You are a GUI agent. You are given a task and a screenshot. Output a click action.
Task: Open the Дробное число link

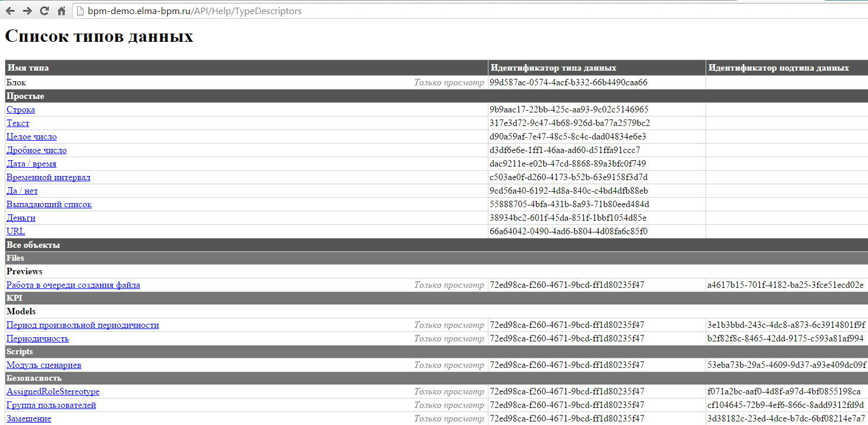[x=36, y=150]
